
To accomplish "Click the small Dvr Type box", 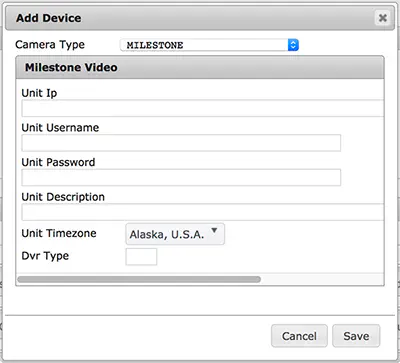I will [x=141, y=257].
